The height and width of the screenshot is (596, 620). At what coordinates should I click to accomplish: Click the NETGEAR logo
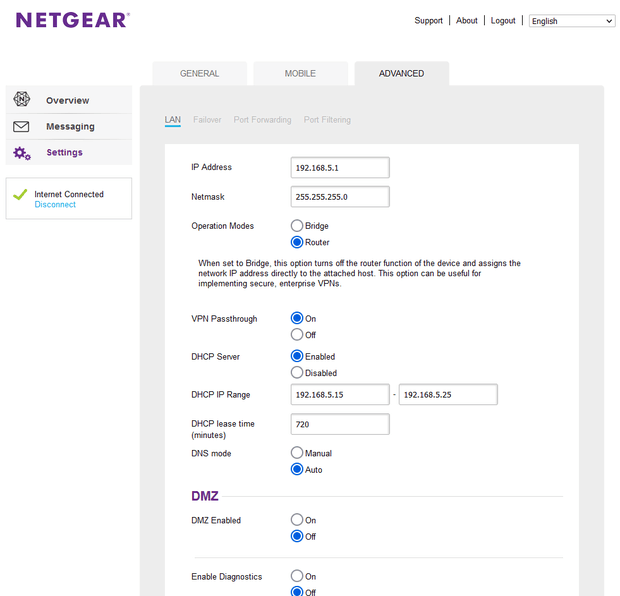pyautogui.click(x=72, y=20)
